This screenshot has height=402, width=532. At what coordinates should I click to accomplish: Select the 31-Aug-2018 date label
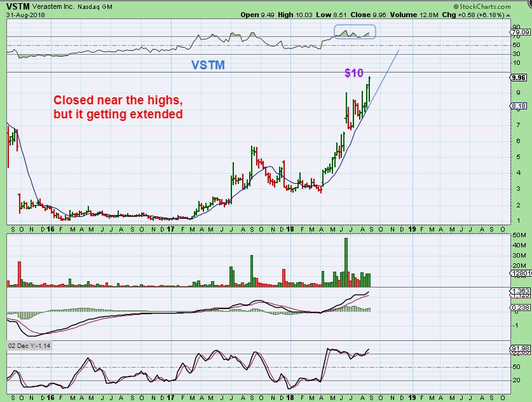[25, 15]
